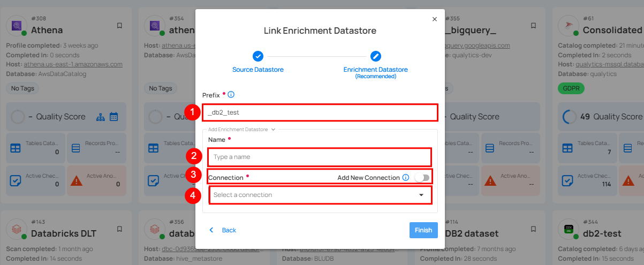
Task: Click the Prefix info icon
Action: (231, 95)
